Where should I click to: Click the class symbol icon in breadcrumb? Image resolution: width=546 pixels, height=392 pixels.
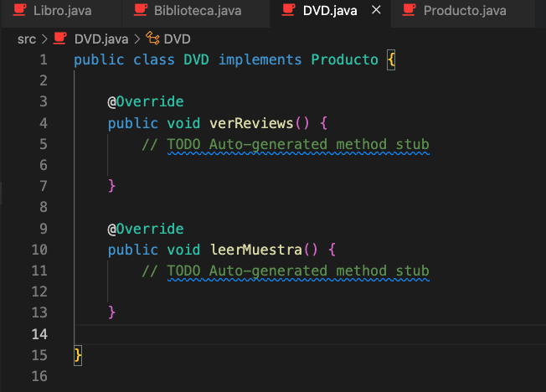click(x=153, y=39)
